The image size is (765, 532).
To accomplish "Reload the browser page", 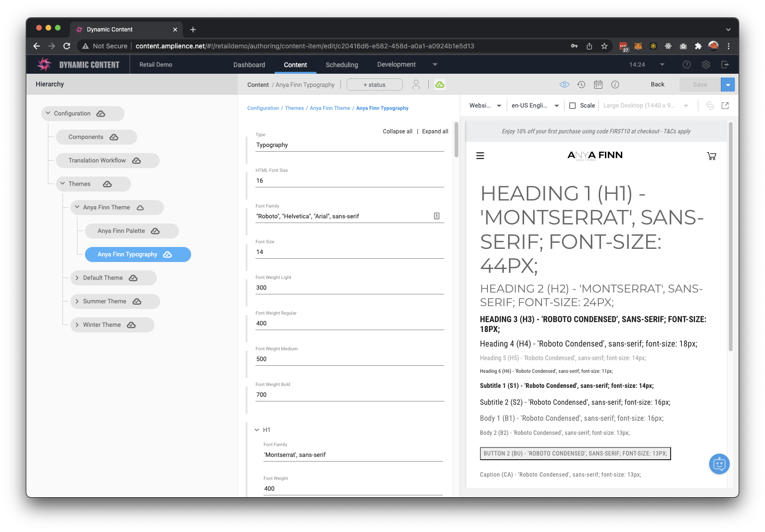I will coord(67,46).
